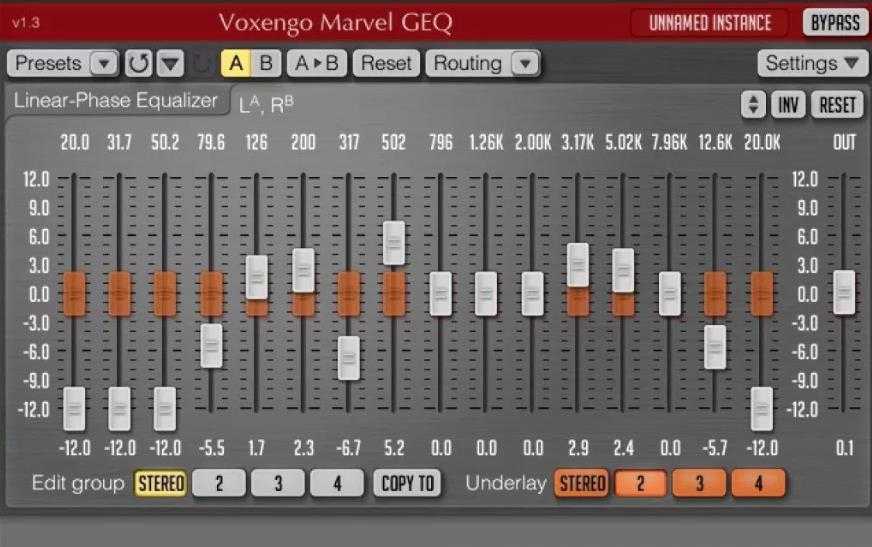The width and height of the screenshot is (872, 547).
Task: Open the undo history dropdown arrow
Action: [171, 64]
